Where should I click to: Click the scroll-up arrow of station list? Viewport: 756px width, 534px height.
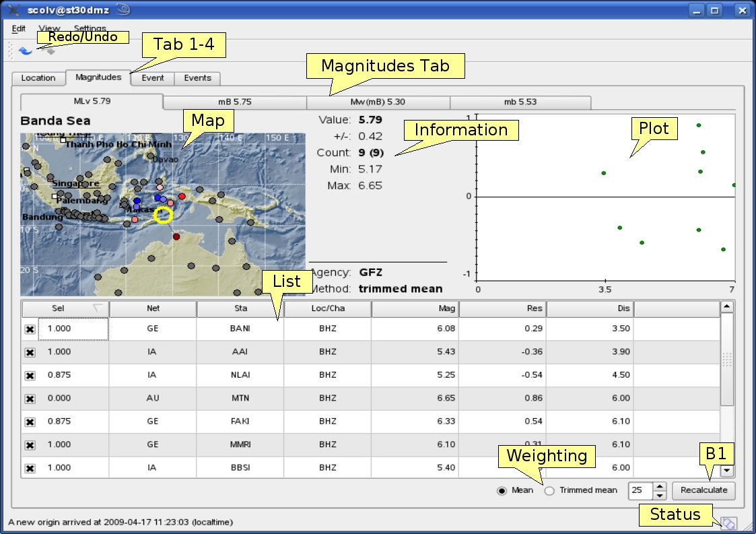[x=727, y=307]
